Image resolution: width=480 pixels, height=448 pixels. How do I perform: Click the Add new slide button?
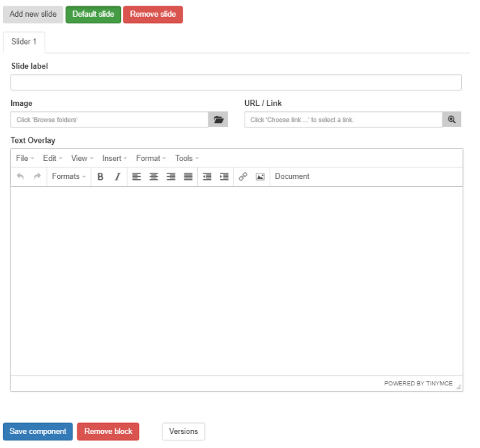tap(33, 15)
